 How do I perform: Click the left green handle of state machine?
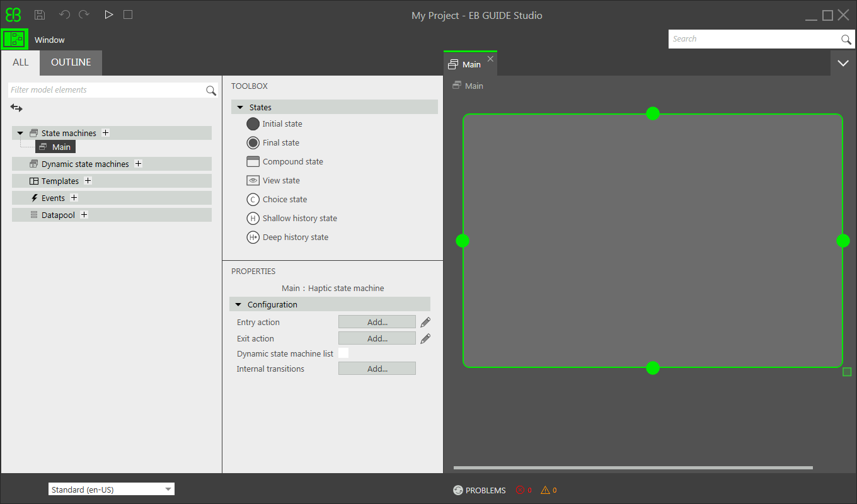tap(463, 241)
